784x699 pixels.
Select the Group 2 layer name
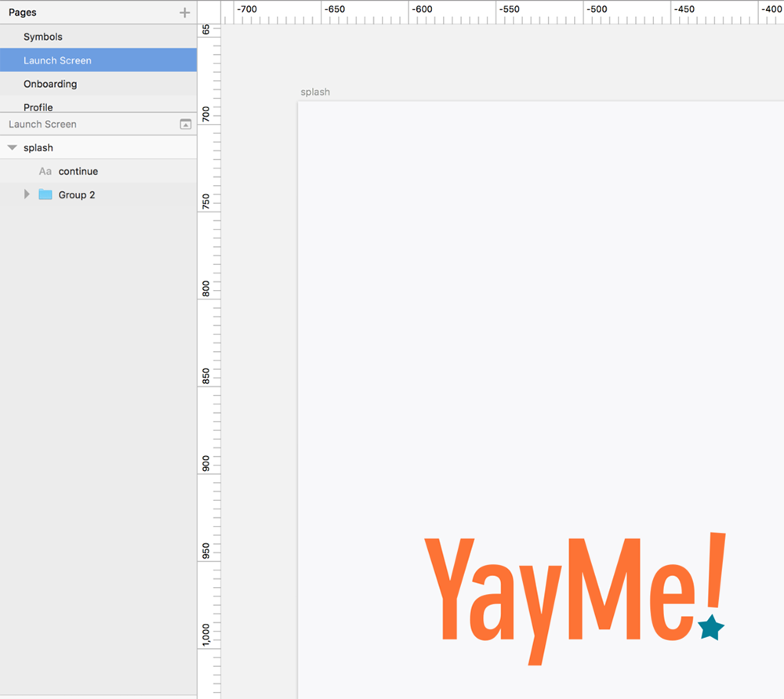77,195
